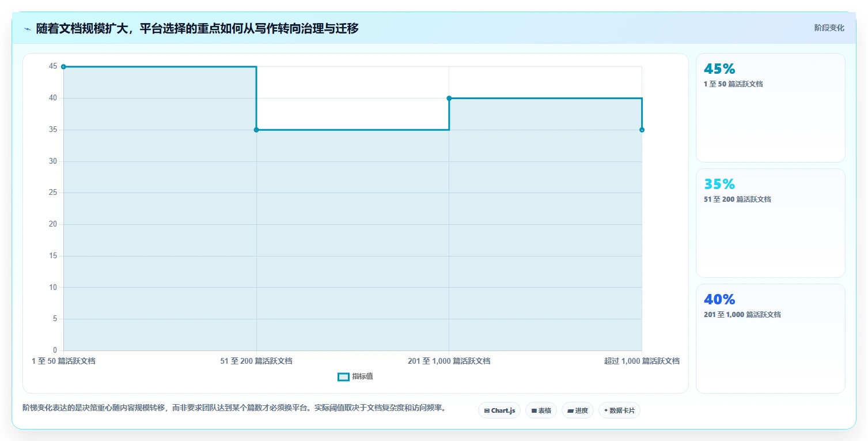This screenshot has height=441, width=868.
Task: Click the x-axis label 51 至 200 篇活跃文档
Action: [256, 361]
